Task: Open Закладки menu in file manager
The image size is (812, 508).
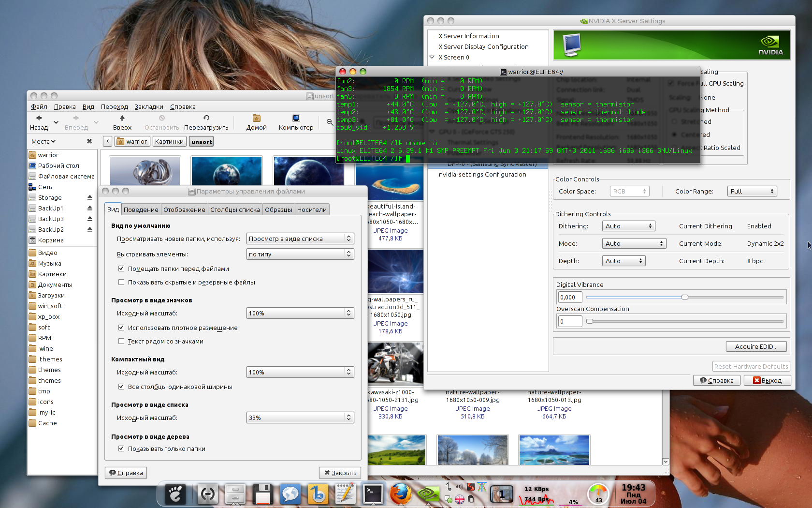Action: [149, 106]
